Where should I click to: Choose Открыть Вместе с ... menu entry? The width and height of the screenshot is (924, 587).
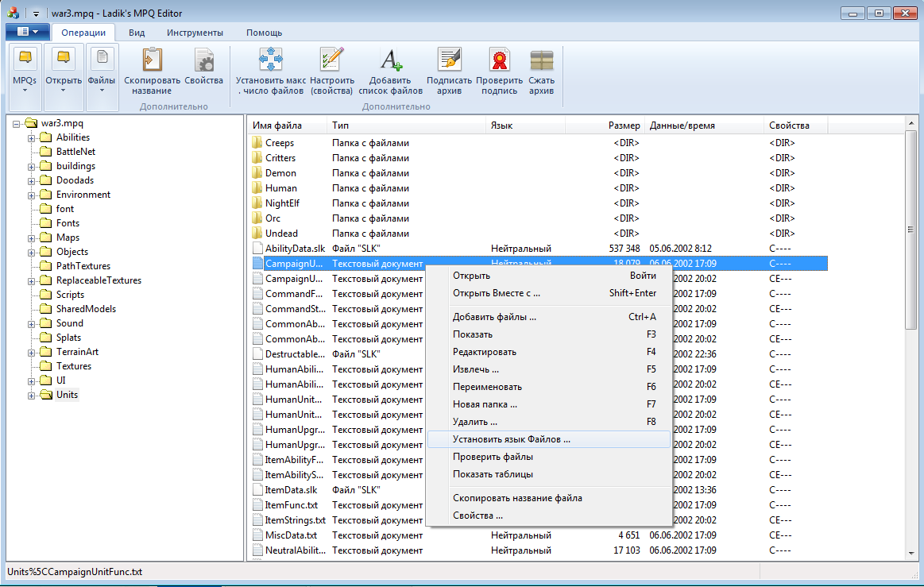[x=549, y=293]
